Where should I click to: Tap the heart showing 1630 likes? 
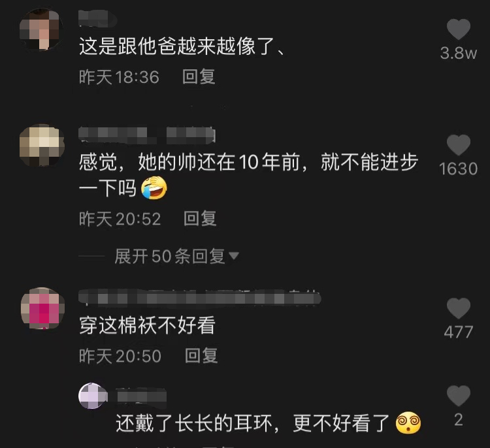tap(459, 145)
